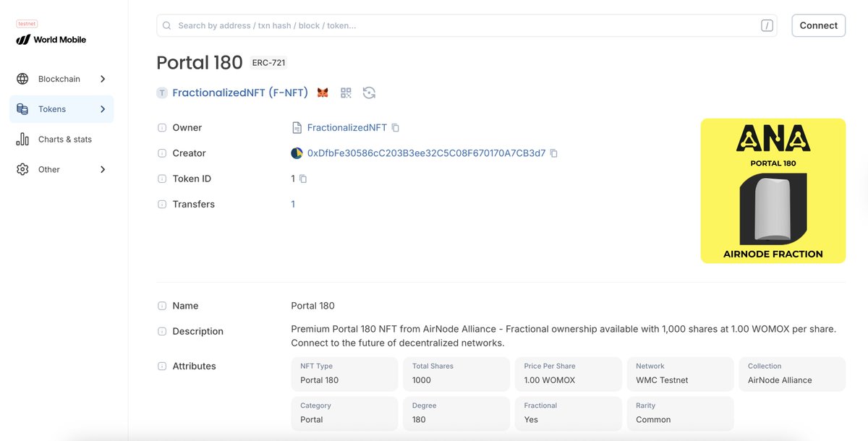Viewport: 868px width, 441px height.
Task: Click the testnet badge
Action: 27,23
